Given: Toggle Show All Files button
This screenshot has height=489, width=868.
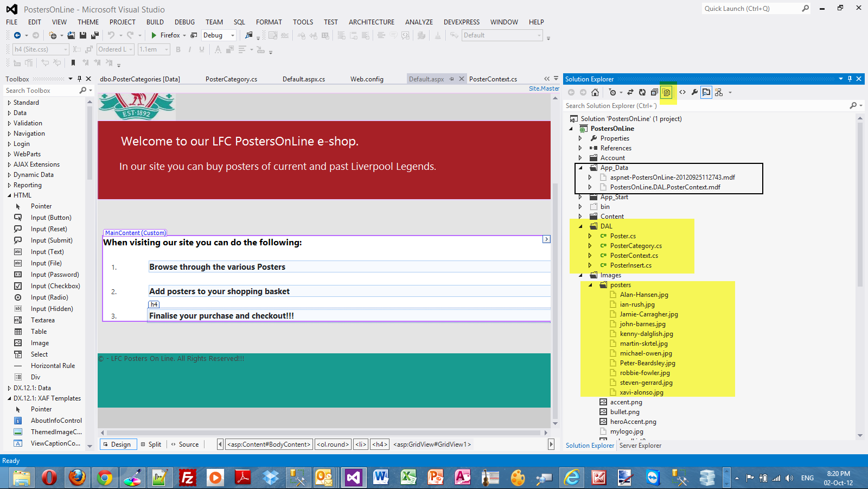Looking at the screenshot, I should tap(667, 92).
